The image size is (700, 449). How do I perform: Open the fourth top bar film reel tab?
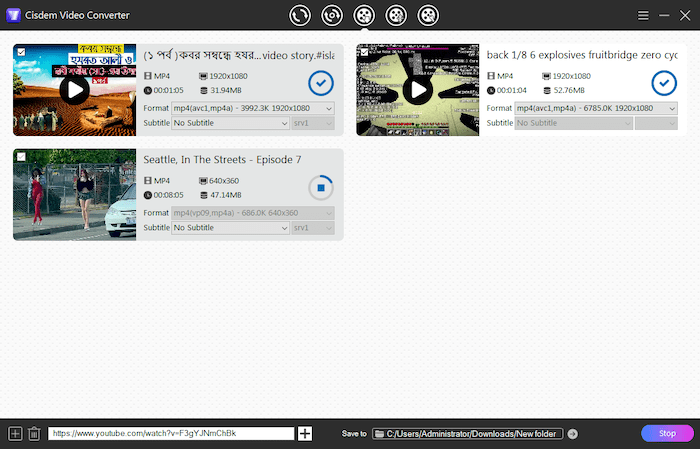coord(396,15)
